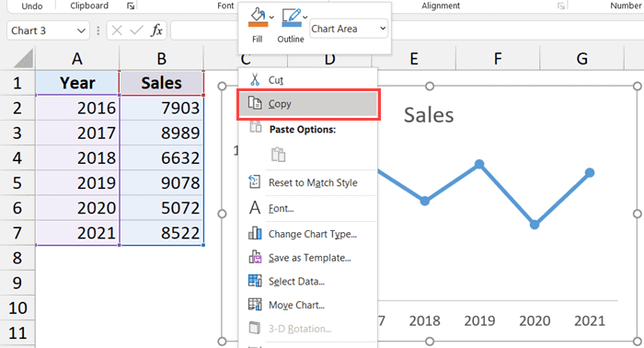Screen dimensions: 644x348
Task: Click the Fill paint bucket icon
Action: [x=258, y=17]
